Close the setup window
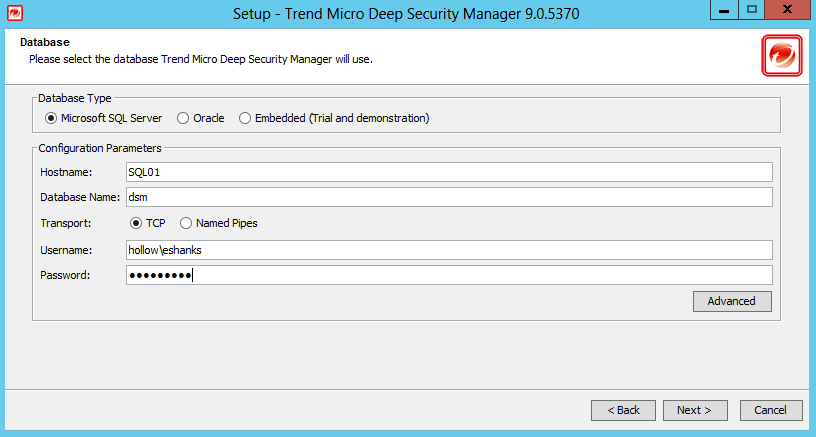This screenshot has height=437, width=816. click(787, 10)
